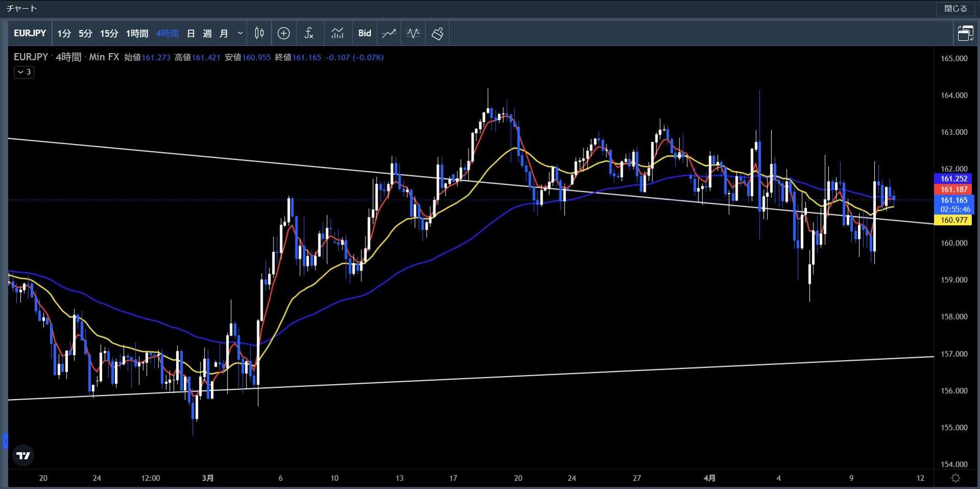
Task: Select the 4時間 timeframe
Action: [167, 34]
